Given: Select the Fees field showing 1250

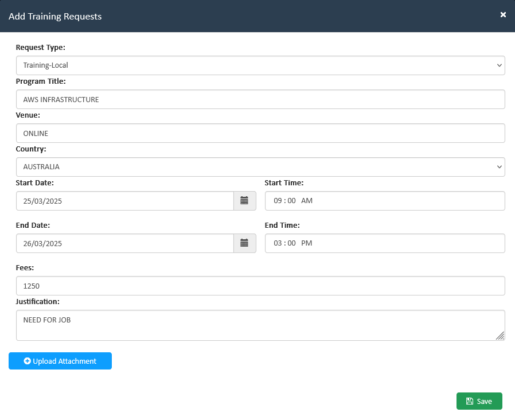Looking at the screenshot, I should [260, 286].
